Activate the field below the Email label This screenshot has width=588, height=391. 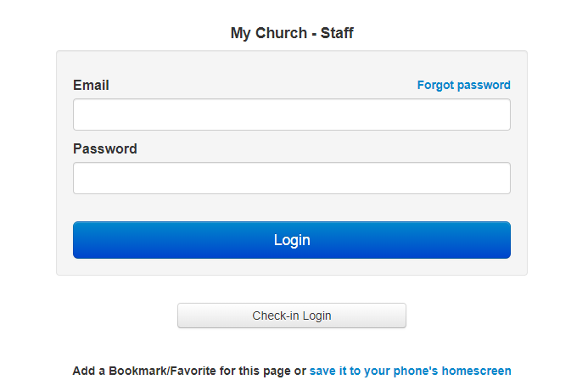[x=291, y=115]
